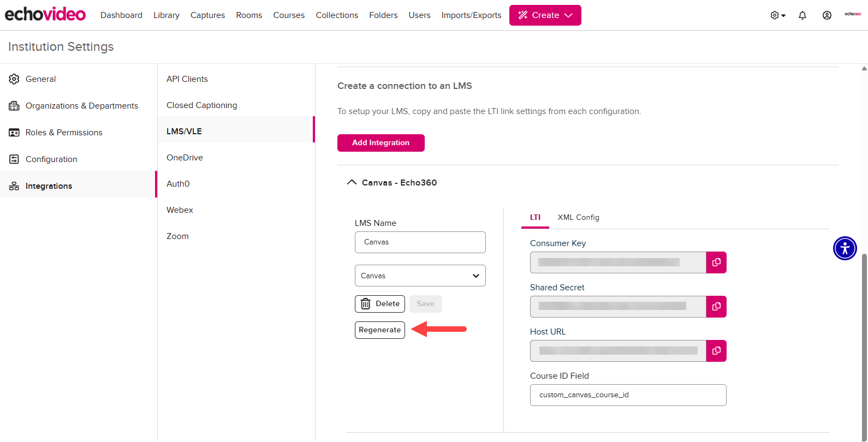
Task: Open the Create dropdown menu
Action: [545, 15]
